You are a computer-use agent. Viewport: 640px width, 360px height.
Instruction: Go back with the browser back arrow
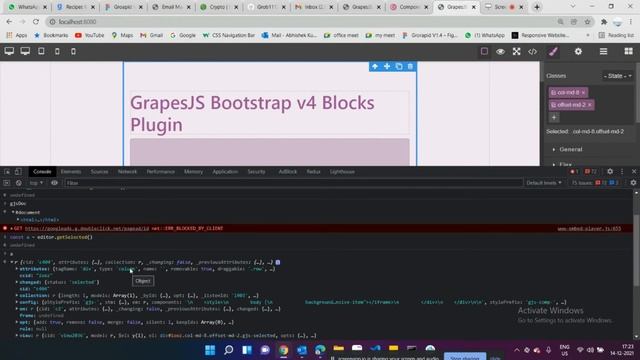[9, 22]
